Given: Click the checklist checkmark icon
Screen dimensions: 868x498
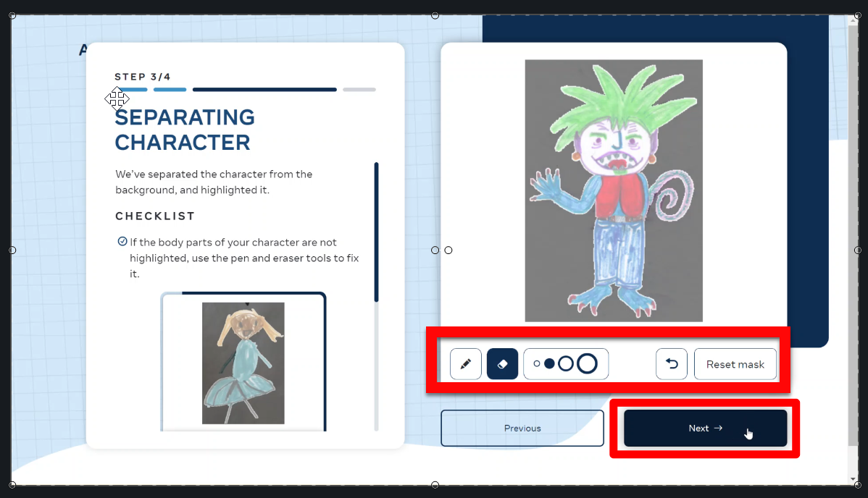Looking at the screenshot, I should [122, 241].
